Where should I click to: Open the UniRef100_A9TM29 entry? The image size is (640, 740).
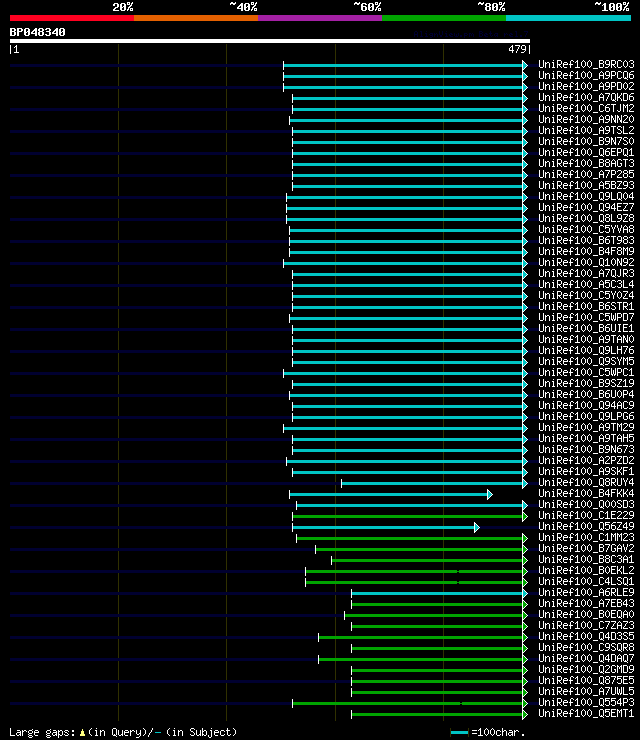pyautogui.click(x=586, y=428)
